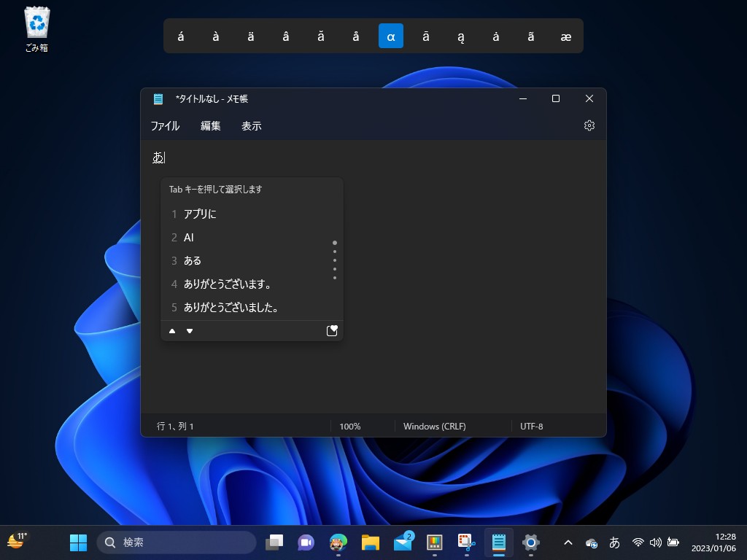Go to next candidate page arrow
747x560 pixels.
point(190,331)
